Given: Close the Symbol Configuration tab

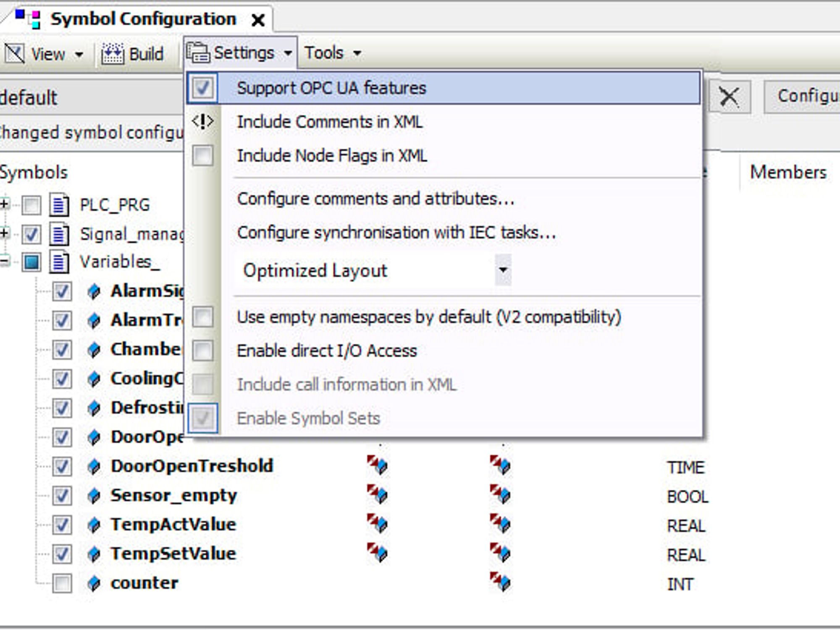Looking at the screenshot, I should click(258, 20).
